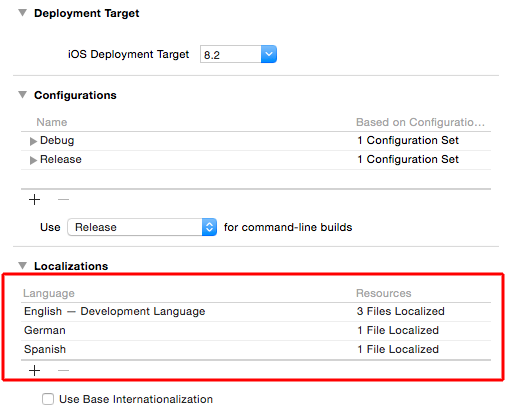Remove configuration with the minus button
This screenshot has height=414, width=512.
pos(63,200)
